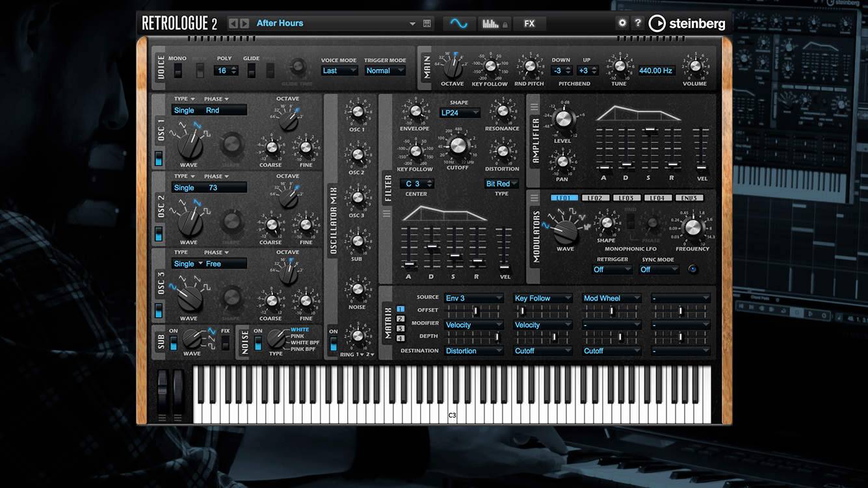Image resolution: width=868 pixels, height=488 pixels.
Task: Open preset list dropdown arrow beside After Hours
Action: coord(412,24)
